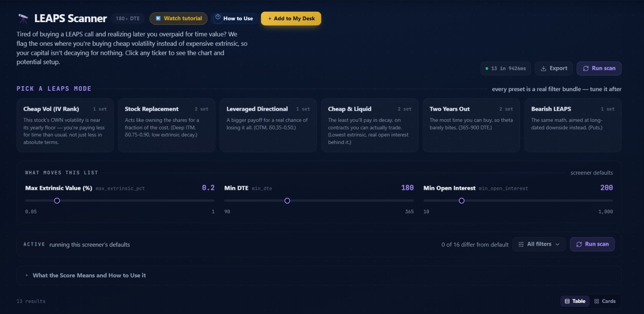Click the grid icon next to Cards
The width and height of the screenshot is (644, 314).
[x=597, y=301]
